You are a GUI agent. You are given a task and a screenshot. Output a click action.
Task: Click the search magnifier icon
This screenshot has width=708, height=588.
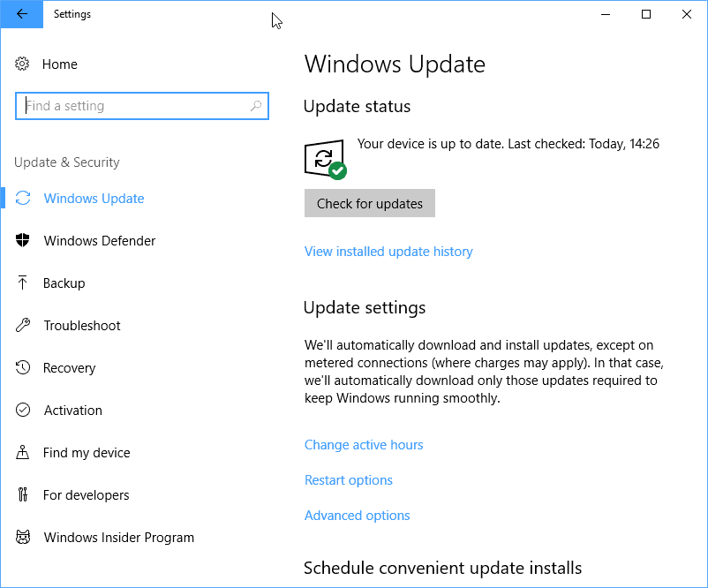(256, 106)
